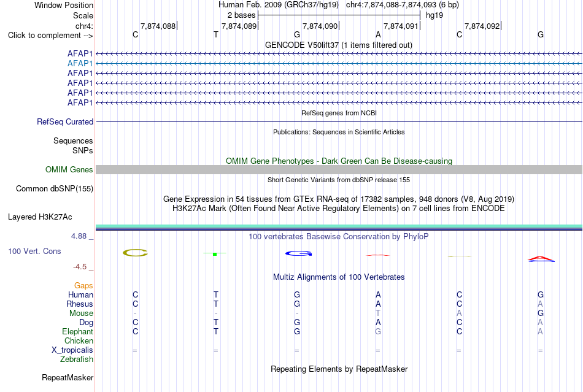Click '100 vertebrates Basewise Conservation by PhyloP' title

(339, 237)
